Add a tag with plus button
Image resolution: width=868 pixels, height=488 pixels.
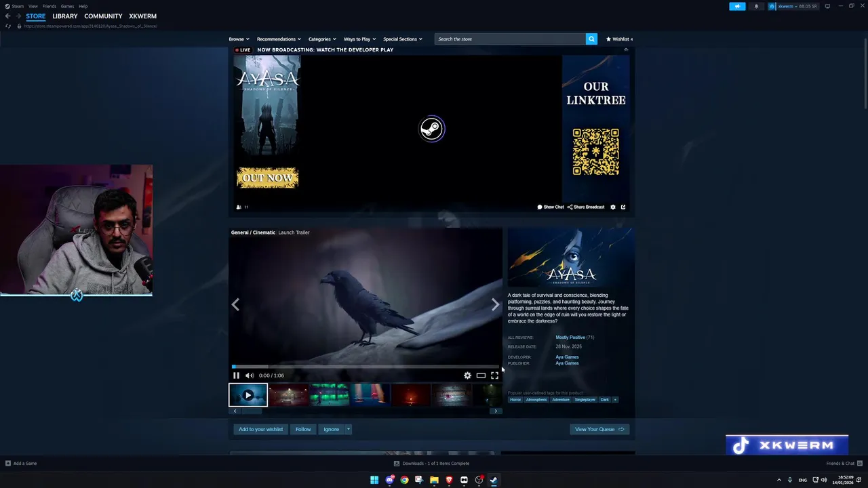(615, 400)
